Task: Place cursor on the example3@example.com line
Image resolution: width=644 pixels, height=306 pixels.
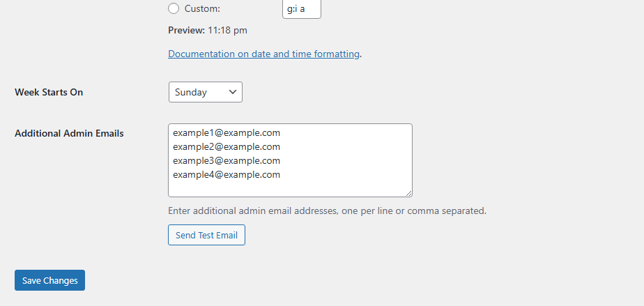Action: 227,160
